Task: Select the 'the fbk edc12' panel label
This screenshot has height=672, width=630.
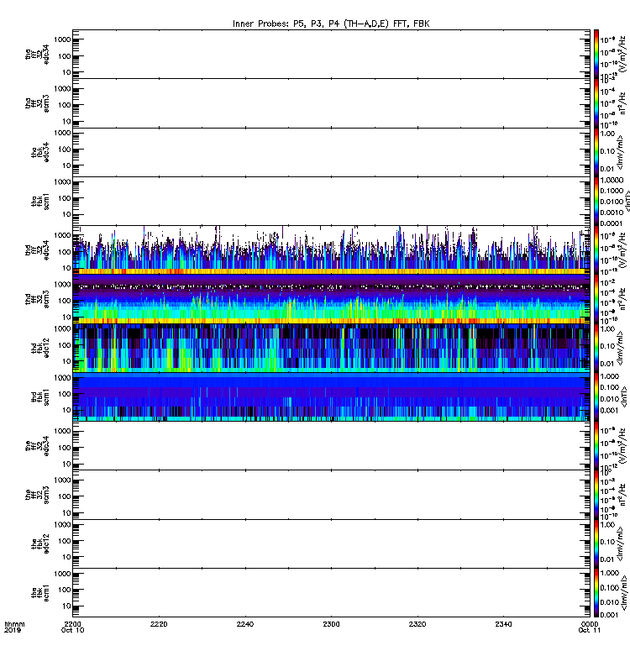Action: (40, 543)
